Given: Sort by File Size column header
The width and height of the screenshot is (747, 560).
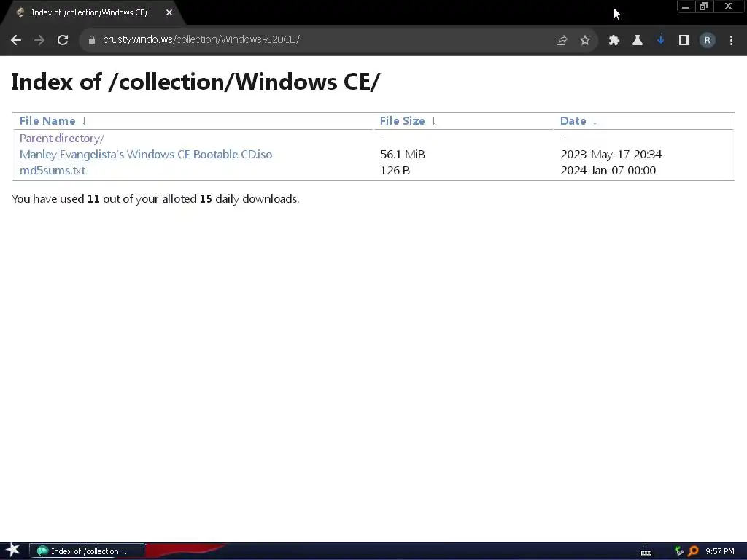Looking at the screenshot, I should tap(402, 121).
